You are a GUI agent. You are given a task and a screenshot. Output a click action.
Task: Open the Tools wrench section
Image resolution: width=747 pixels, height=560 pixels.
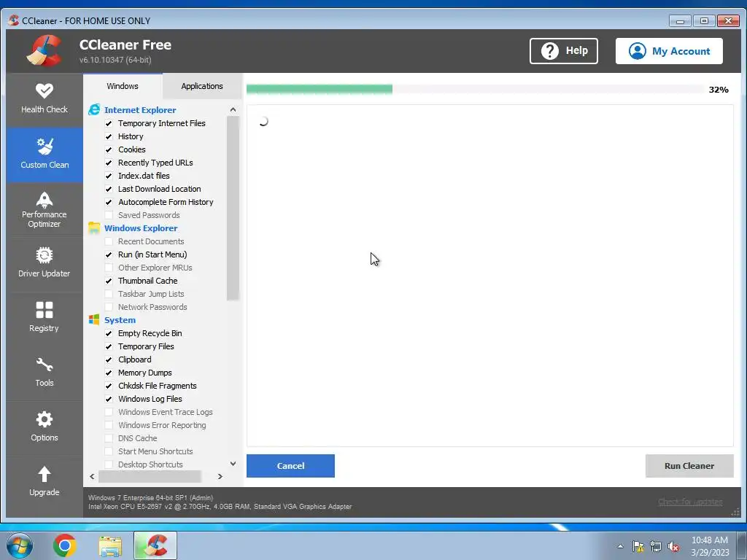coord(44,373)
